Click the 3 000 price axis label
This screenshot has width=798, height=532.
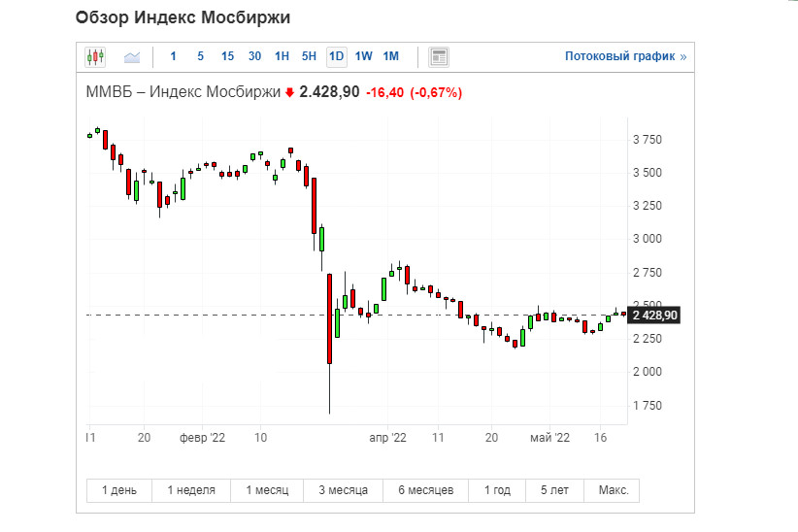click(x=648, y=239)
